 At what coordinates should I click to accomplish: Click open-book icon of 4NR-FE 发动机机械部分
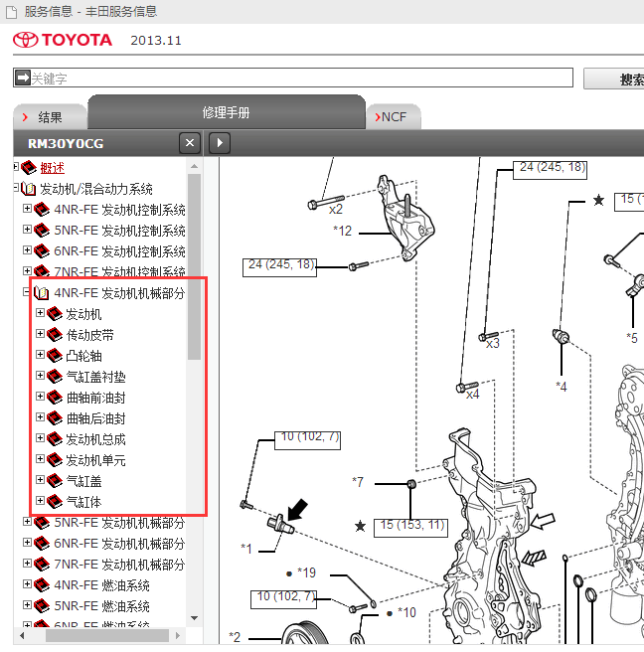42,293
